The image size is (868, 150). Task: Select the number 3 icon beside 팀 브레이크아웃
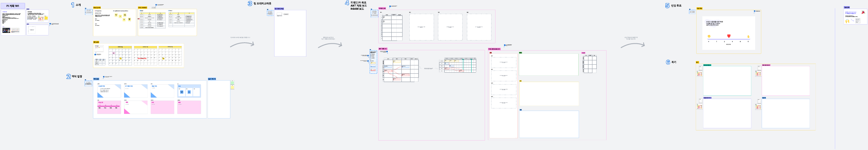[250, 3]
